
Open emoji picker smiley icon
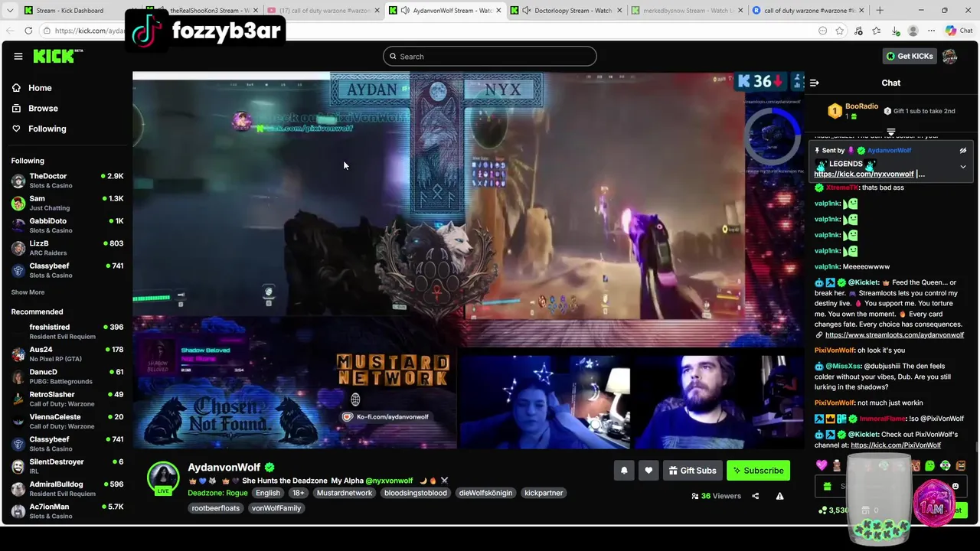(x=955, y=486)
